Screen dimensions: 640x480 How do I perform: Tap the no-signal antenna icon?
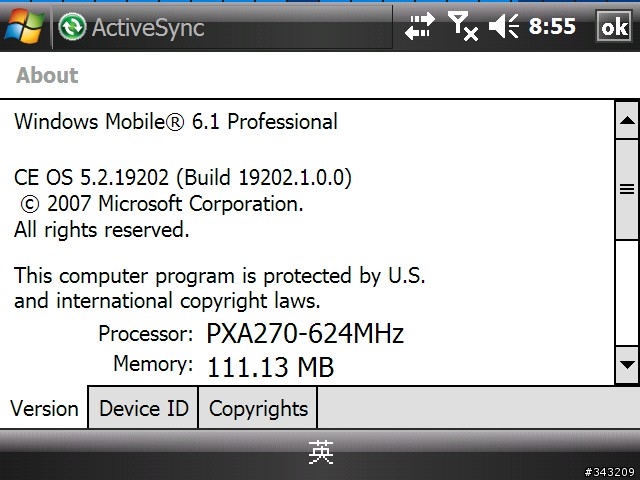pyautogui.click(x=463, y=27)
